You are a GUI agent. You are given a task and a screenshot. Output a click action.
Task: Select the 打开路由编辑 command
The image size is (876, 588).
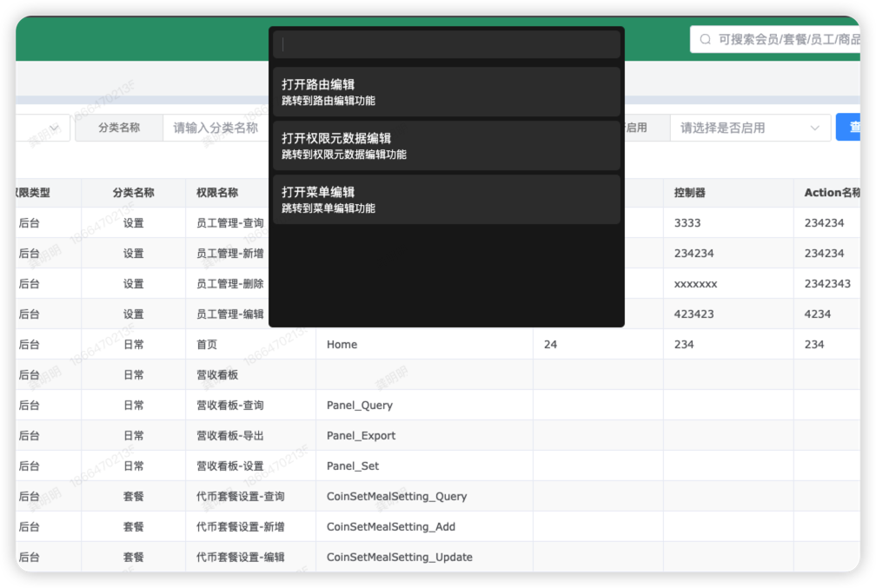447,92
